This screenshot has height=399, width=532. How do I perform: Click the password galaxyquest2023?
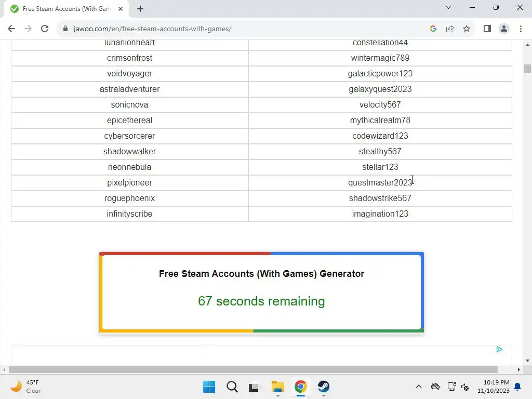[x=380, y=89]
